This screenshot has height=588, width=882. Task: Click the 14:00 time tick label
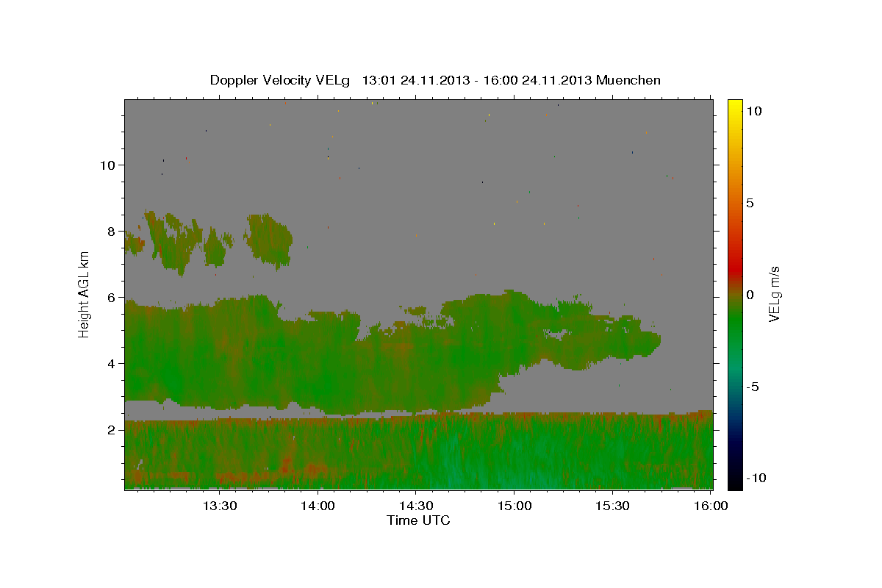pos(318,506)
